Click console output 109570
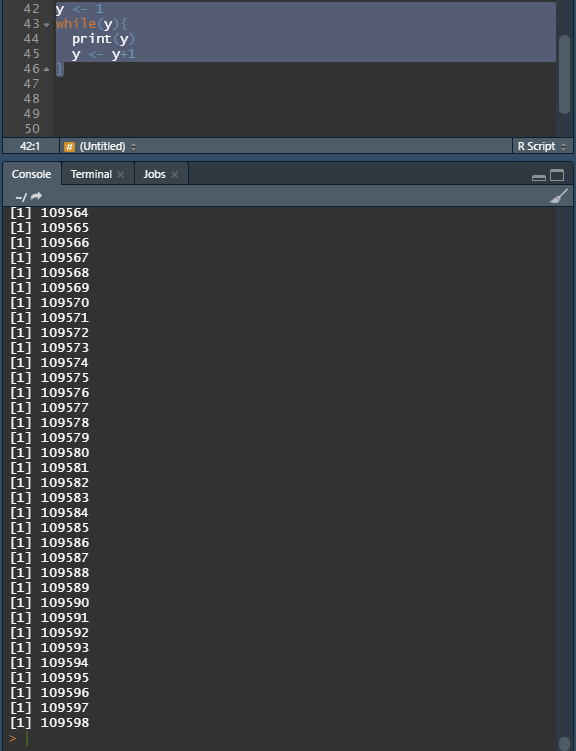Image resolution: width=576 pixels, height=751 pixels. (65, 303)
